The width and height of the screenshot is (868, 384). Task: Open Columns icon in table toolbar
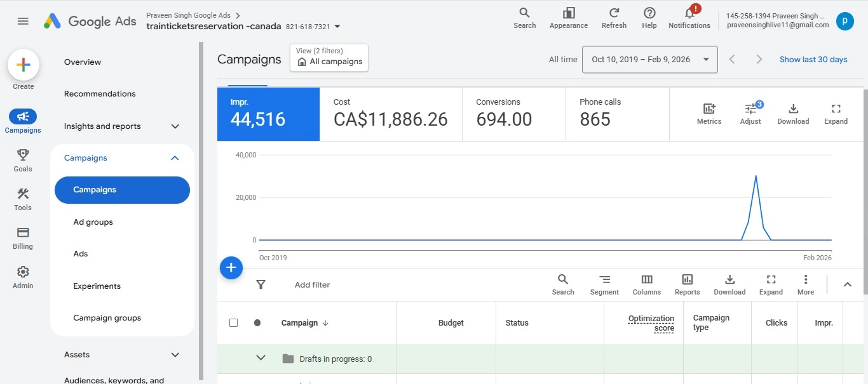coord(646,280)
